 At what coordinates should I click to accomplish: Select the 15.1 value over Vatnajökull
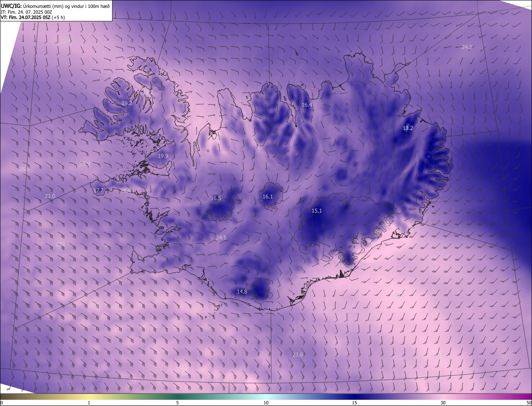(317, 211)
